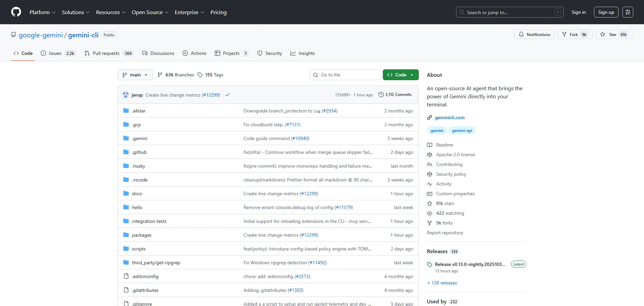View the 155 Tags list
Image resolution: width=644 pixels, height=306 pixels.
(210, 75)
